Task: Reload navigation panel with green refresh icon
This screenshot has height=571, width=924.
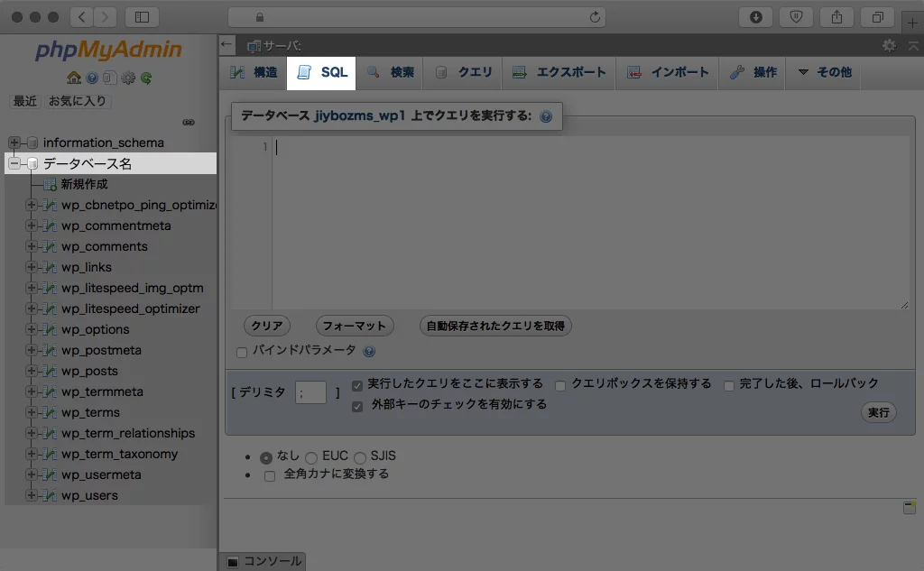Action: 146,78
